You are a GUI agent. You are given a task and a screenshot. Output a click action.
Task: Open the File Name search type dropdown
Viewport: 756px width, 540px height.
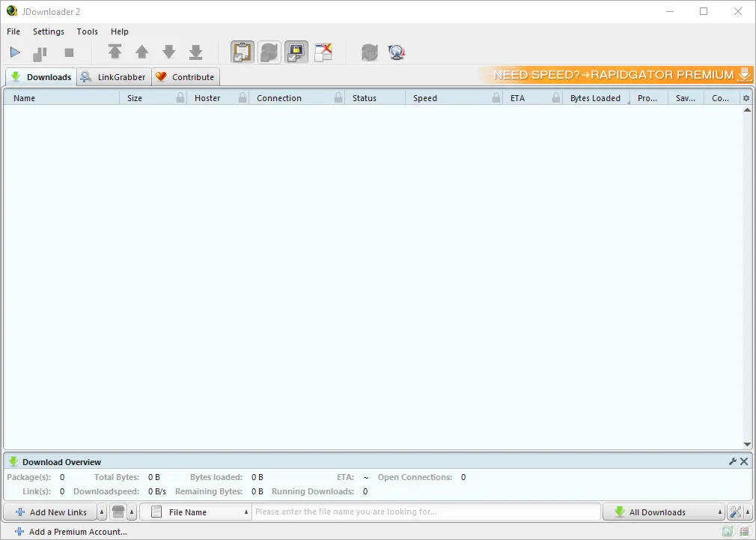click(195, 512)
